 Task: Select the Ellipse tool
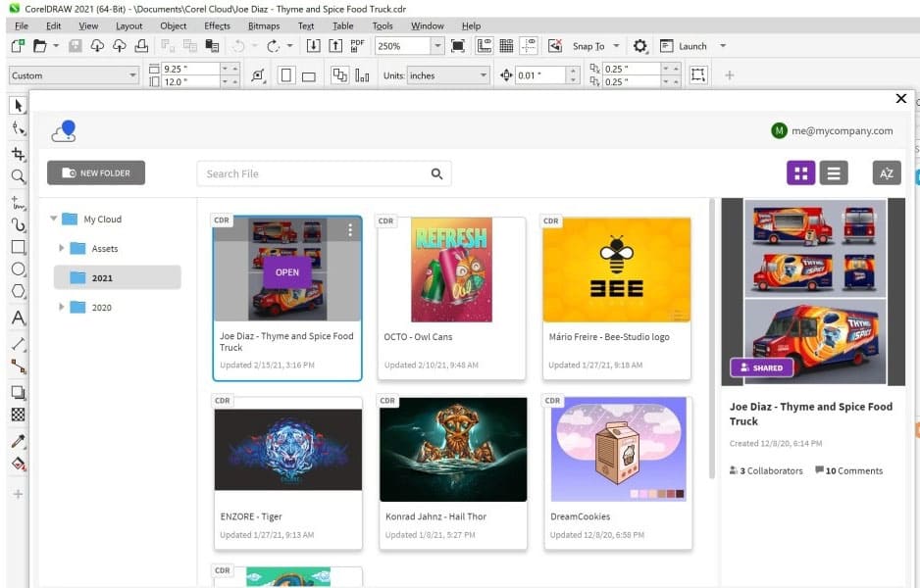coord(19,269)
